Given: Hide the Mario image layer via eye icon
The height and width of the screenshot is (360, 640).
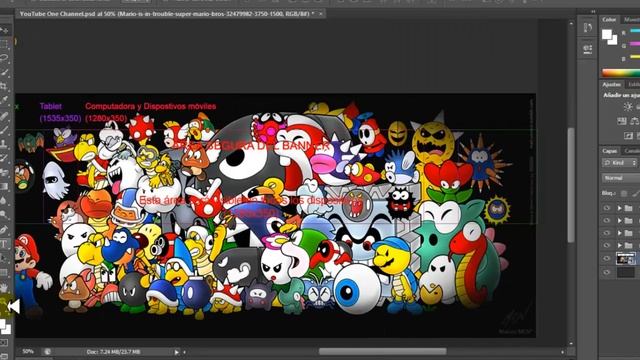Looking at the screenshot, I should coord(607,258).
